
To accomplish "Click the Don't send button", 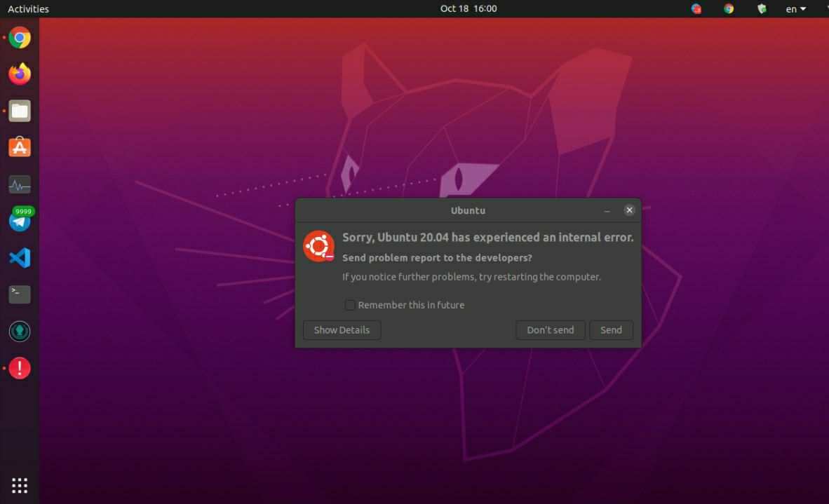I will point(551,330).
